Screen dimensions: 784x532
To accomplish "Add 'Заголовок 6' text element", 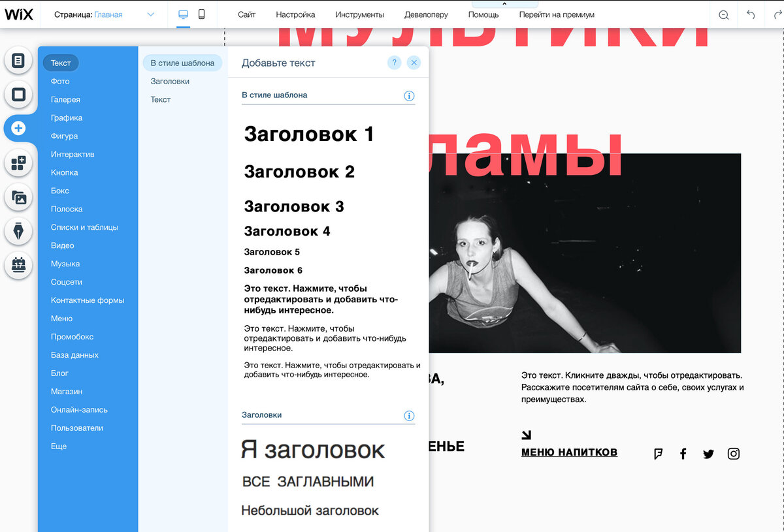I will pos(273,270).
